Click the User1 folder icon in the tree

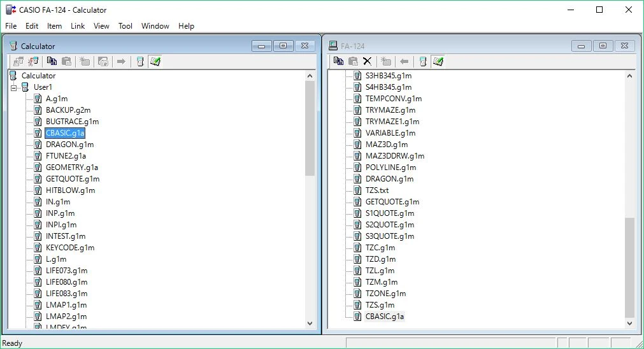(25, 87)
